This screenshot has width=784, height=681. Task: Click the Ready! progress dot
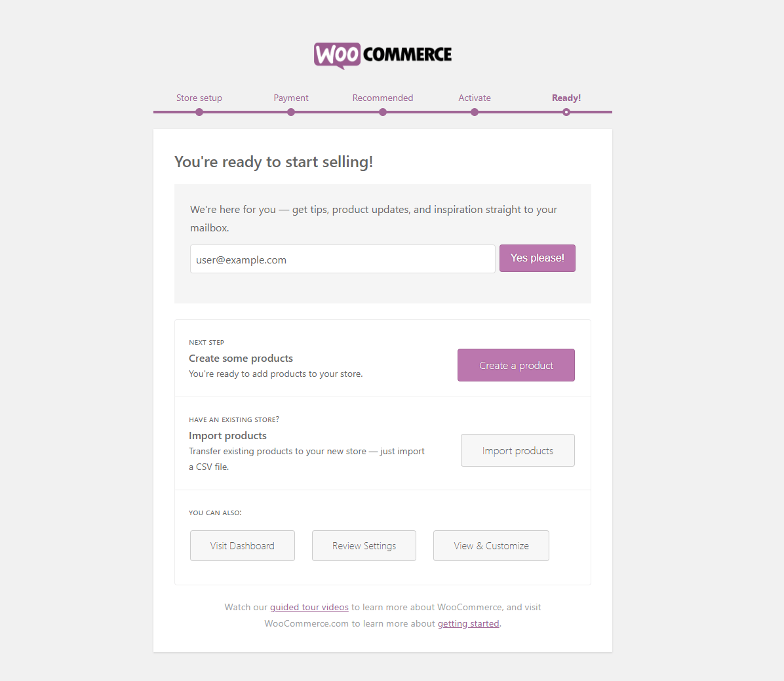click(566, 113)
